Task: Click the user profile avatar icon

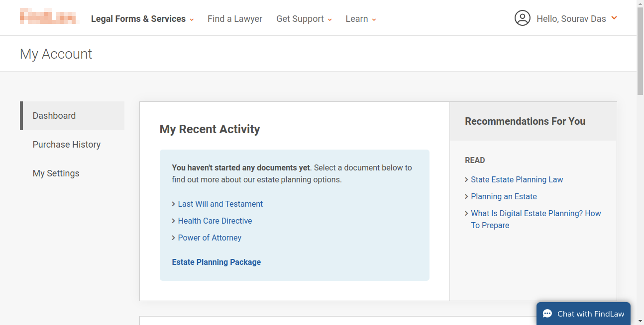Action: coord(522,18)
